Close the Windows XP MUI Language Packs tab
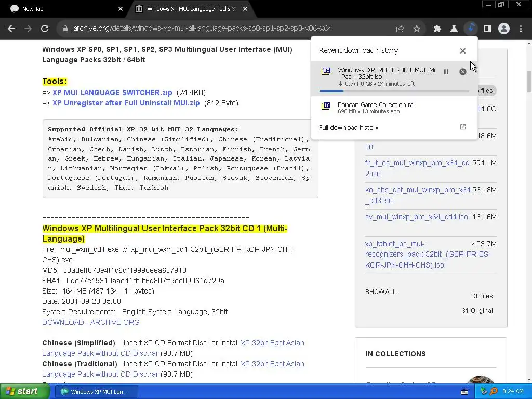This screenshot has width=532, height=399. pos(245,9)
